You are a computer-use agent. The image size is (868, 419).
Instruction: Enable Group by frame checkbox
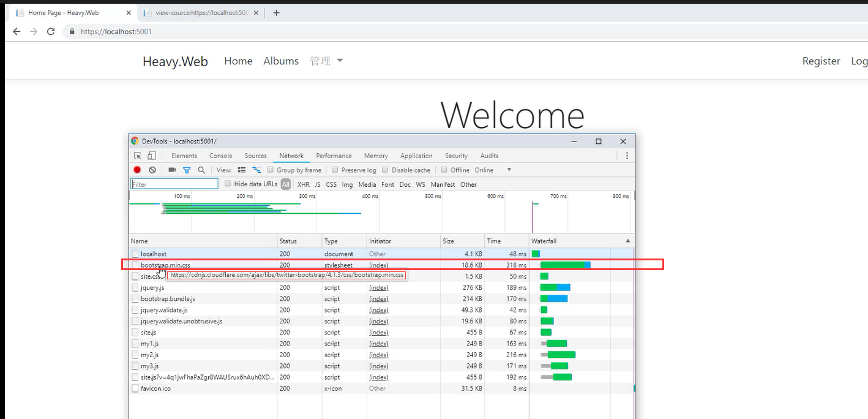click(x=271, y=170)
